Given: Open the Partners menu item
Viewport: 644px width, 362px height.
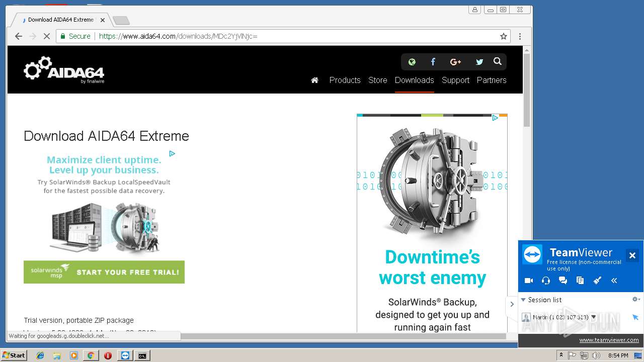Looking at the screenshot, I should (492, 80).
